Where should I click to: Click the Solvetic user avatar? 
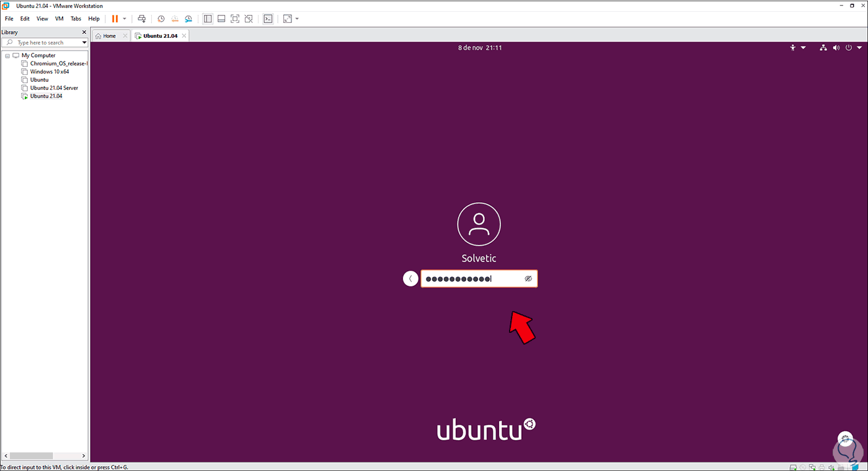click(479, 224)
